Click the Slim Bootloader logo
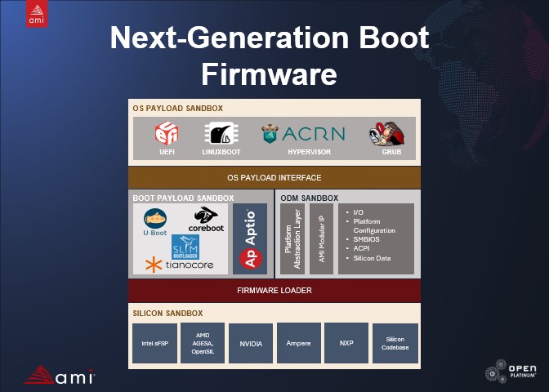Image resolution: width=549 pixels, height=392 pixels. [185, 247]
